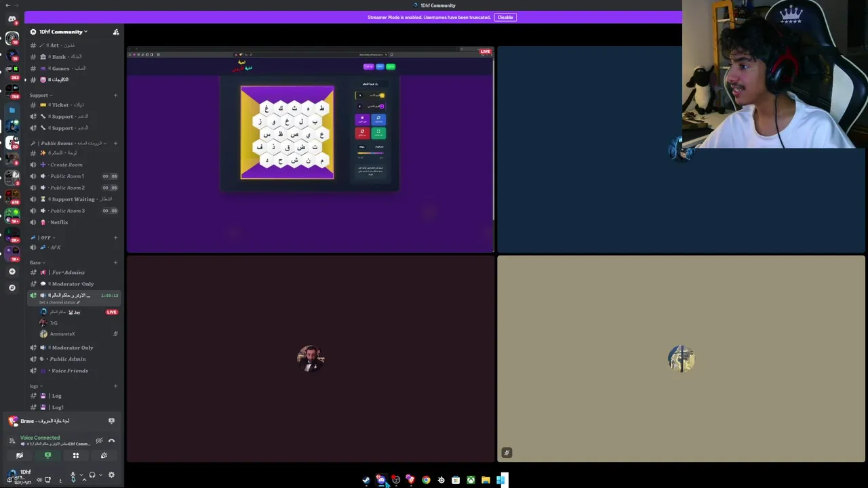Open the Log text channel
Viewport: 868px width, 488px height.
click(75, 396)
